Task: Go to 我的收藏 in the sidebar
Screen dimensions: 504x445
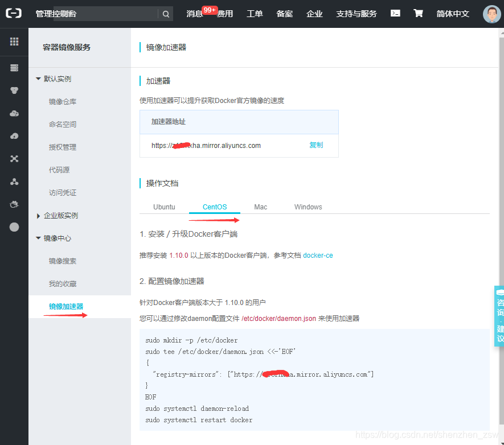Action: [62, 284]
